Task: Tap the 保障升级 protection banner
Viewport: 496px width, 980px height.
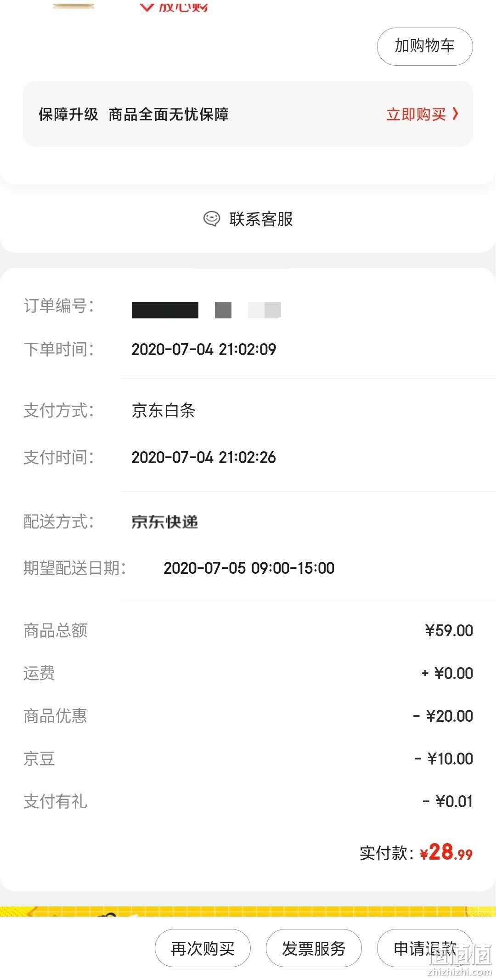Action: point(248,114)
